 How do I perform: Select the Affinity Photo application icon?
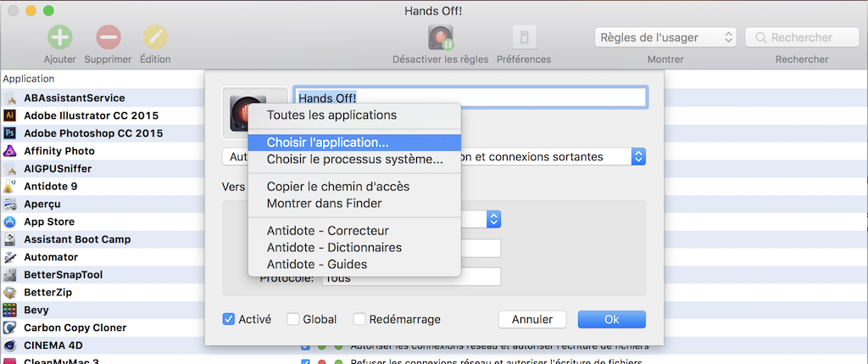[10, 151]
